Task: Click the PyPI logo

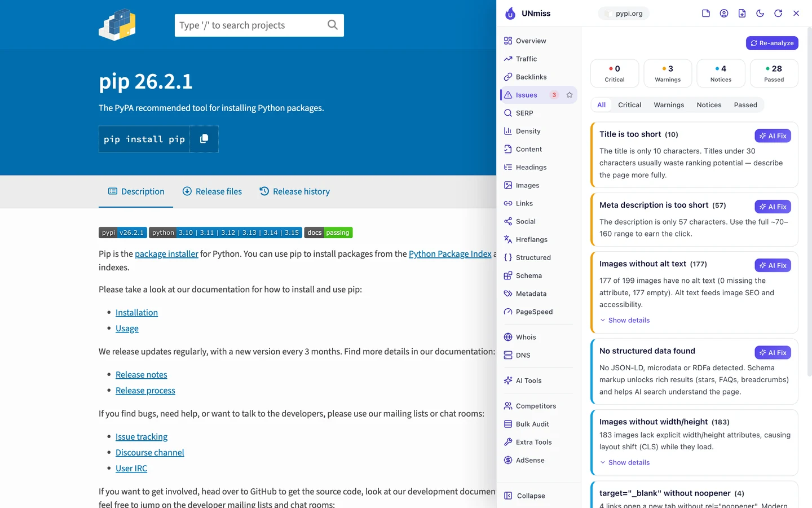Action: [x=117, y=25]
